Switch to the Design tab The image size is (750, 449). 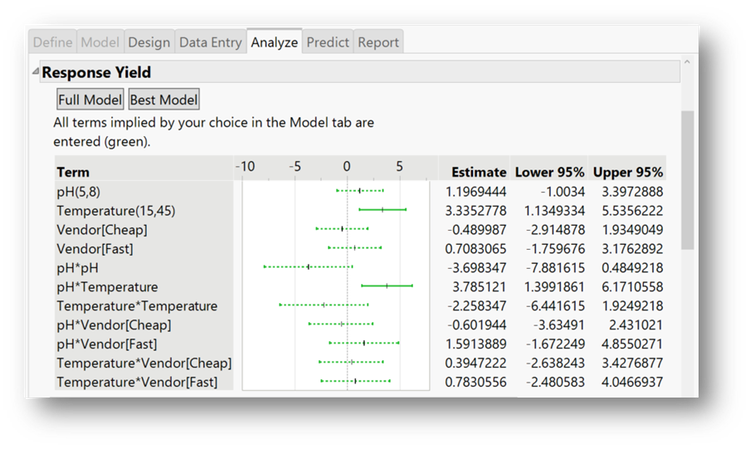coord(149,42)
